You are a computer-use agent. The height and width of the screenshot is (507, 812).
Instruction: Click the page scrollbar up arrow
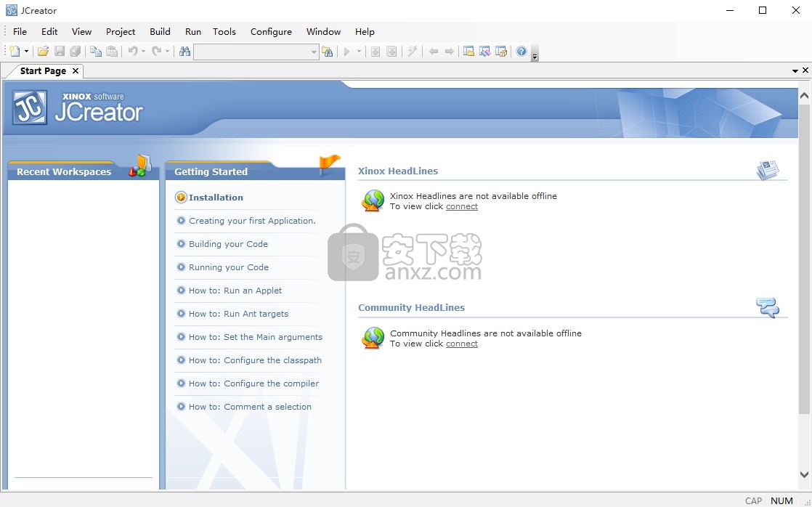804,96
